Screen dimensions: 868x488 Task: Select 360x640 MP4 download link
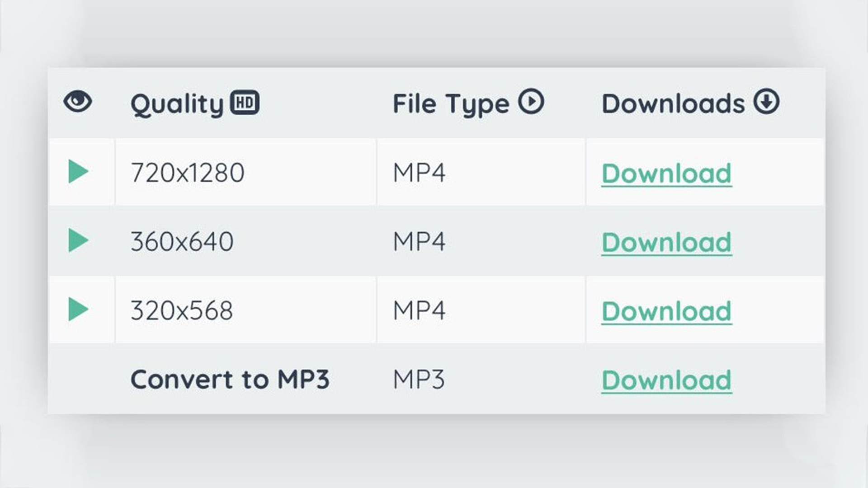[x=666, y=242]
